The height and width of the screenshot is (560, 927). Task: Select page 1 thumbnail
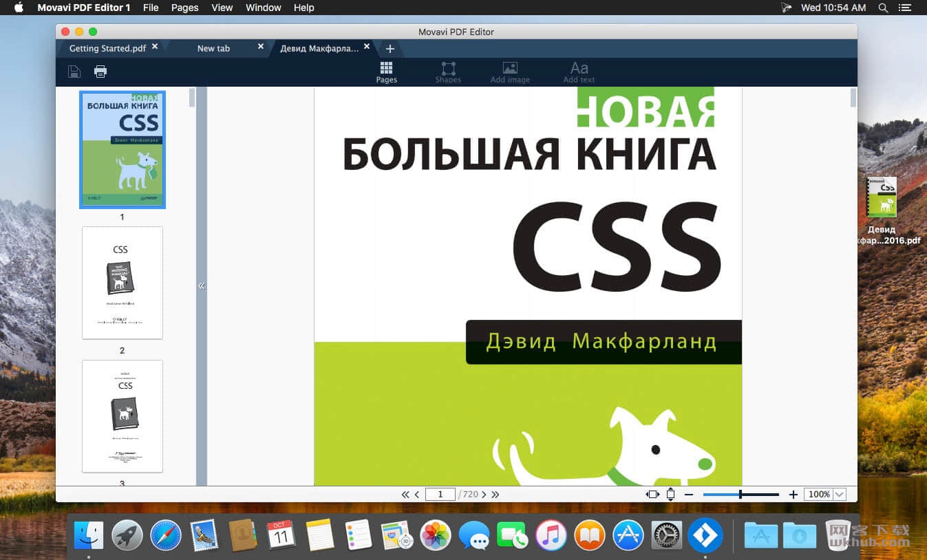pyautogui.click(x=122, y=149)
